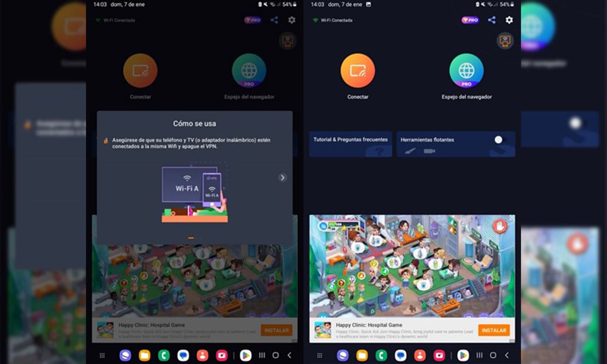Open Messages app in the right taskbar
Screen dimensions: 607x364
(x=401, y=355)
